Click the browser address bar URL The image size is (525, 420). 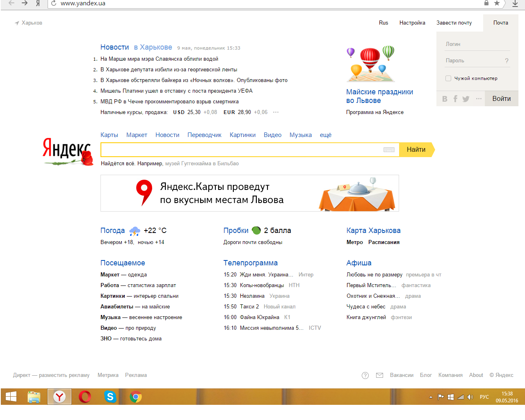point(83,3)
